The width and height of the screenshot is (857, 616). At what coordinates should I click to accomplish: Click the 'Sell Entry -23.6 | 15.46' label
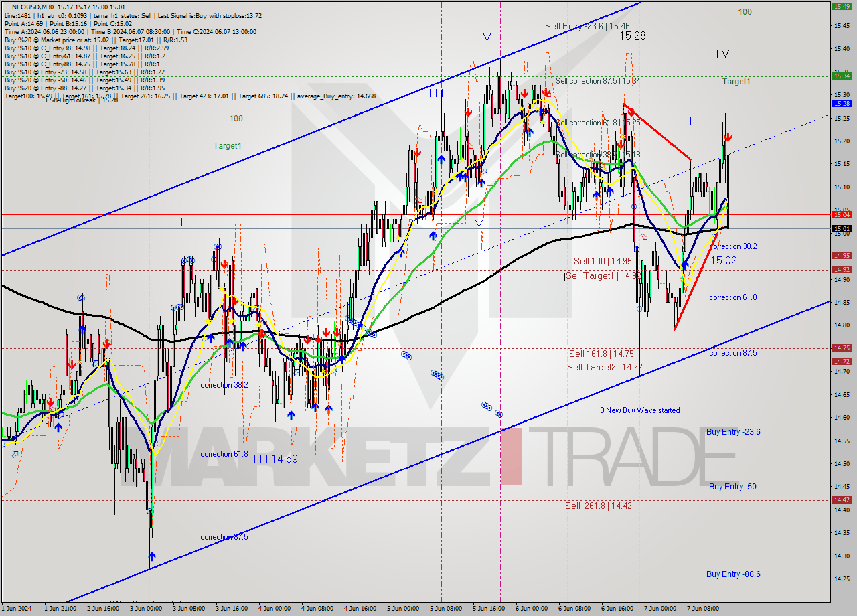click(x=587, y=26)
